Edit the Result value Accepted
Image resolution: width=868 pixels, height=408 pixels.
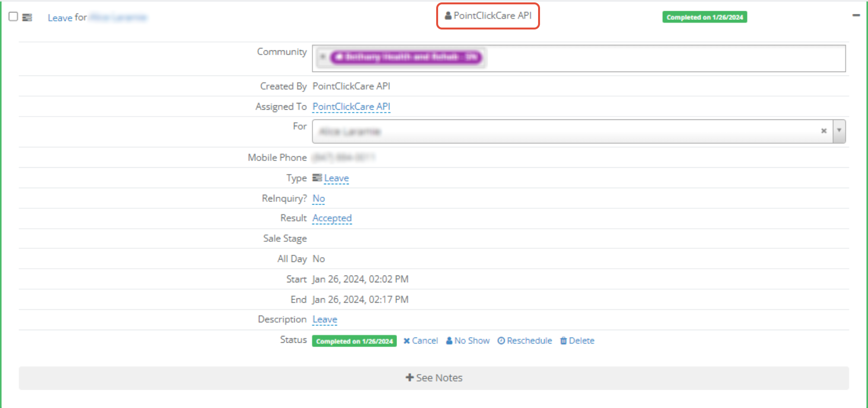click(332, 218)
